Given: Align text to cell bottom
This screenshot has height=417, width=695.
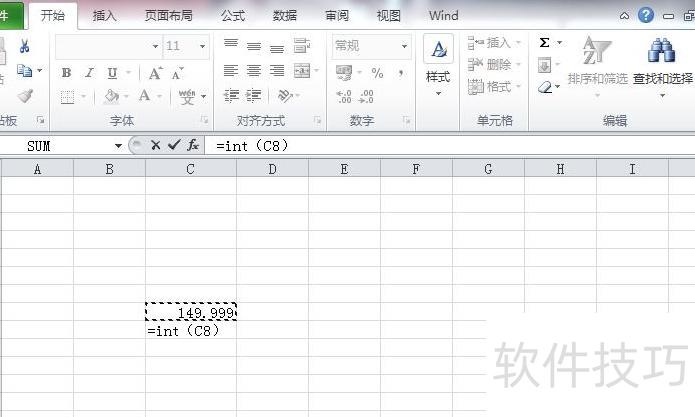Looking at the screenshot, I should [x=277, y=48].
